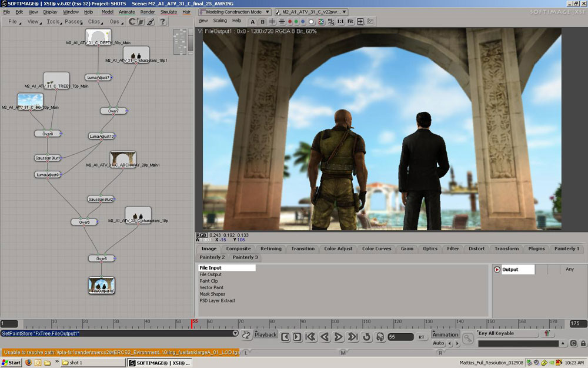Viewport: 588px width, 368px height.
Task: Switch to the Painterly 3 tab
Action: (x=245, y=257)
